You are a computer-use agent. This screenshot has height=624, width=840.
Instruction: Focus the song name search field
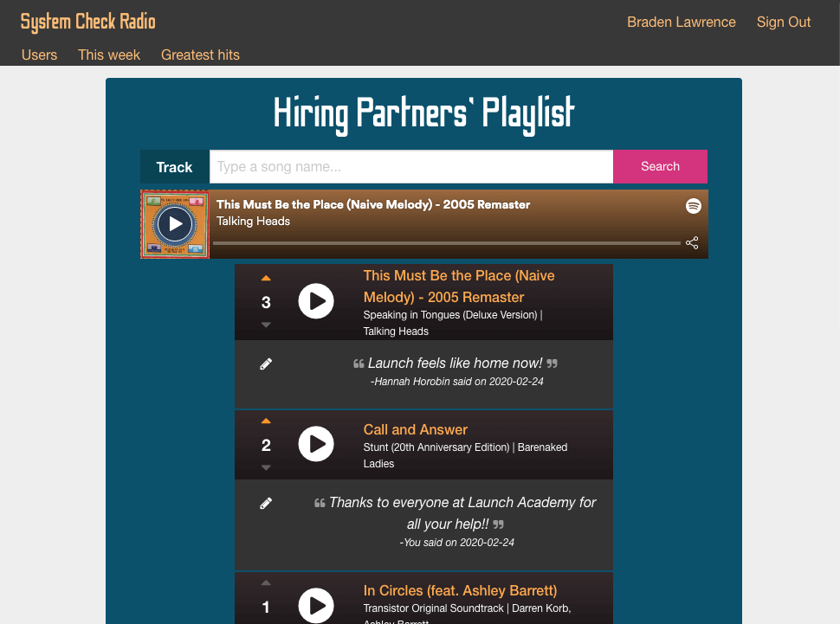pos(410,166)
